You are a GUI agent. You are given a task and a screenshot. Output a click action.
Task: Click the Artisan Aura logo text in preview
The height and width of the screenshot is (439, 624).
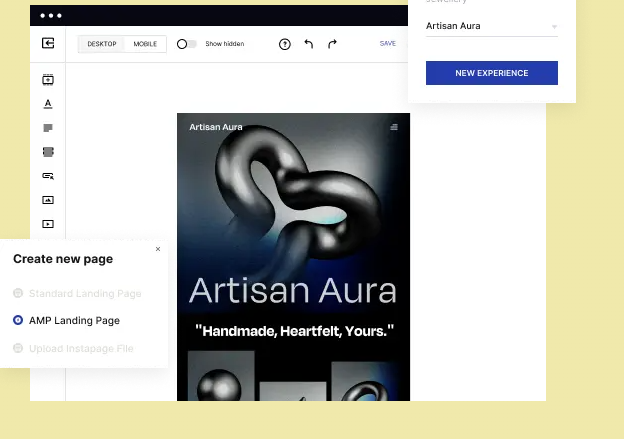(x=216, y=127)
